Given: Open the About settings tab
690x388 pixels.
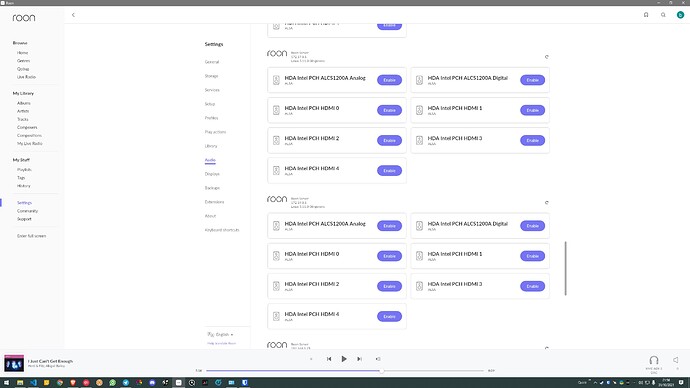Looking at the screenshot, I should pos(210,216).
